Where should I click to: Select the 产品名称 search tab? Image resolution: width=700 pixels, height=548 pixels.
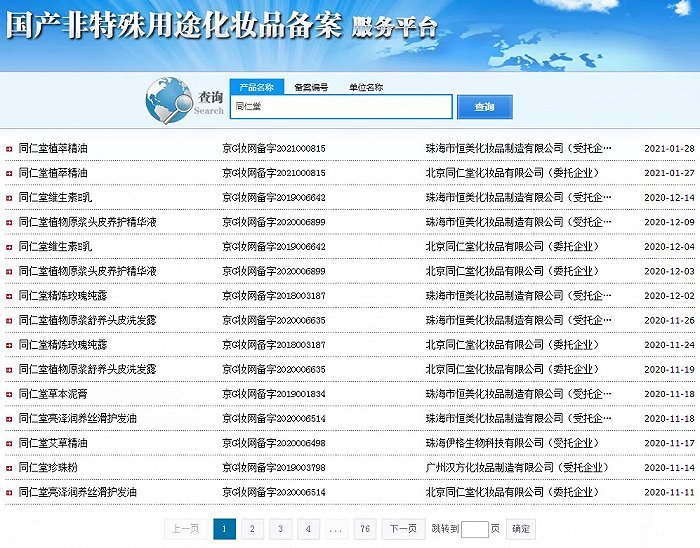pyautogui.click(x=257, y=87)
